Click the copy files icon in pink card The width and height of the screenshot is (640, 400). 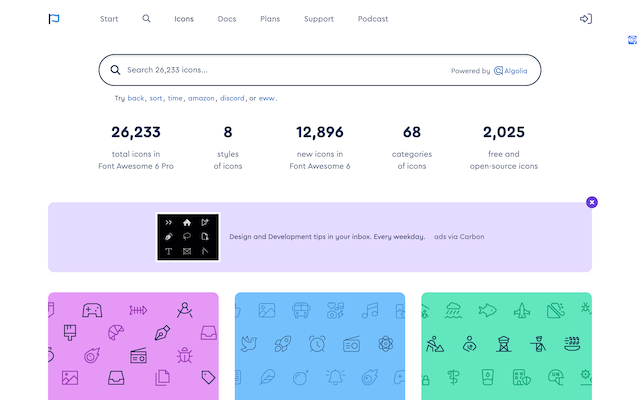[162, 378]
